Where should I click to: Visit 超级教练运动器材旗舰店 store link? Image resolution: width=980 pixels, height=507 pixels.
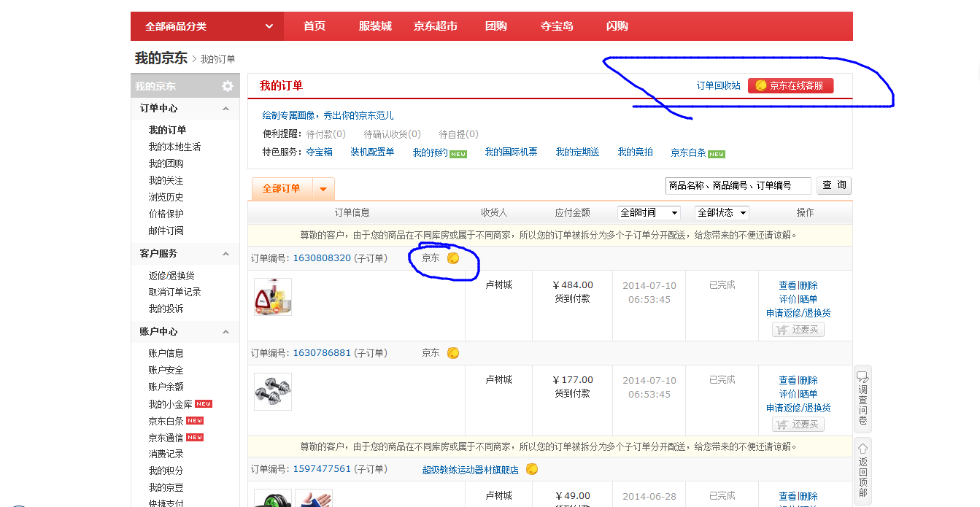point(471,470)
